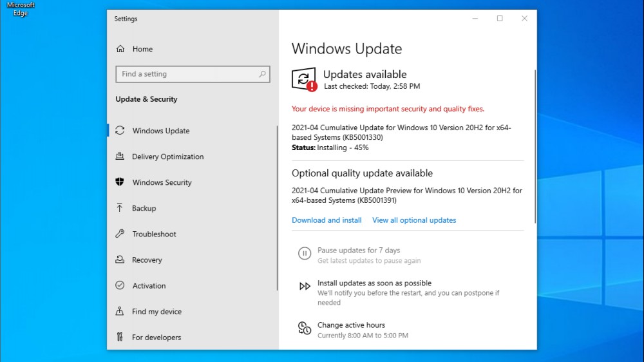This screenshot has height=362, width=644.
Task: Maximize the Settings window
Action: click(x=500, y=19)
